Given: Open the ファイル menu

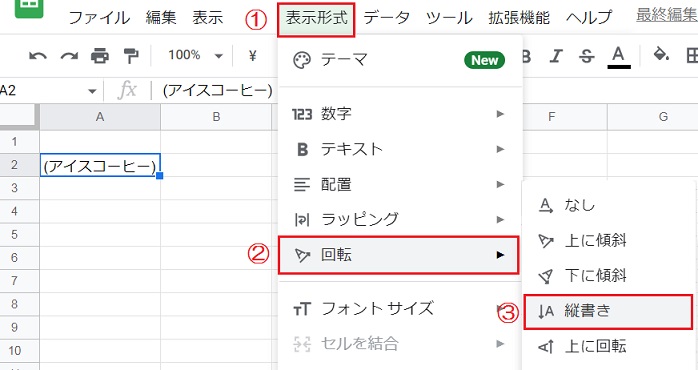Looking at the screenshot, I should point(99,18).
